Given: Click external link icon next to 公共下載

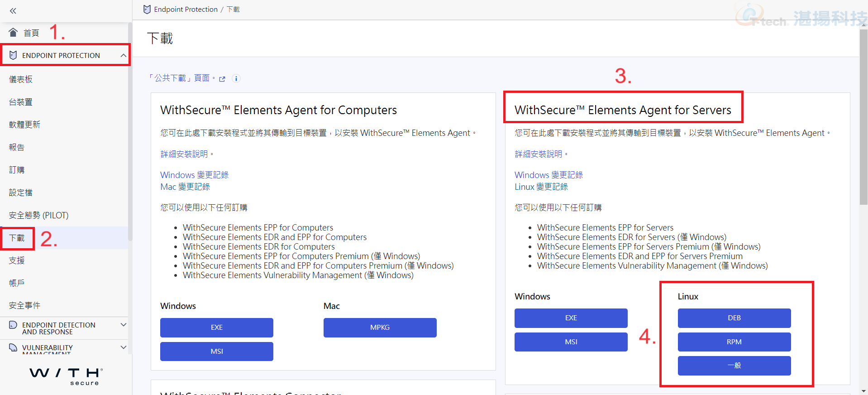Looking at the screenshot, I should coord(222,79).
